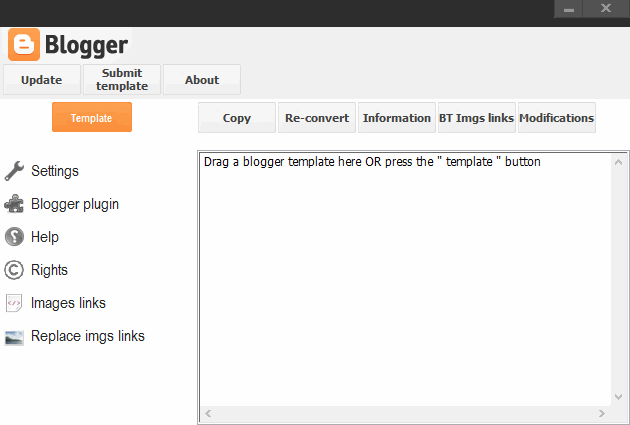Open the Modifications button
This screenshot has width=630, height=425.
556,117
